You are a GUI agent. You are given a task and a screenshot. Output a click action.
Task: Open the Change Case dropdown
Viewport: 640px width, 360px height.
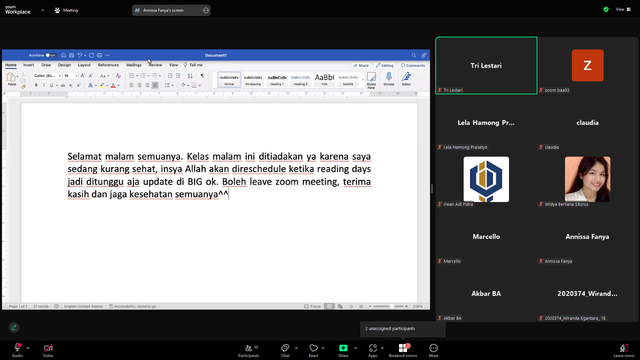tap(104, 76)
